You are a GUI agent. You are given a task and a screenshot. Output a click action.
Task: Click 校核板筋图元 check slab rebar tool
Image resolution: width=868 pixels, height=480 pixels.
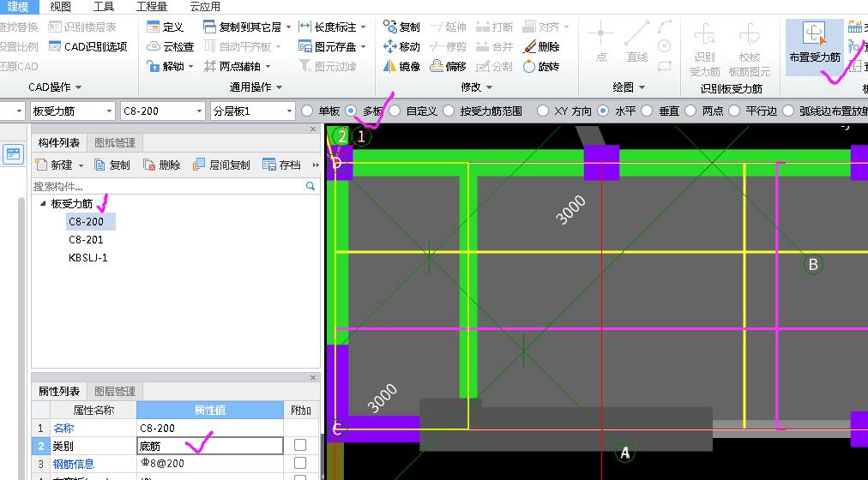point(750,50)
